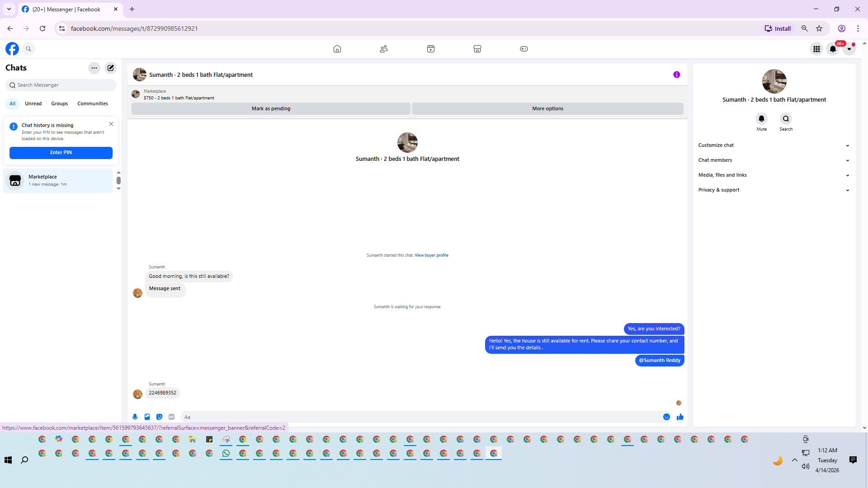Click the Mark as pending button

click(x=271, y=108)
